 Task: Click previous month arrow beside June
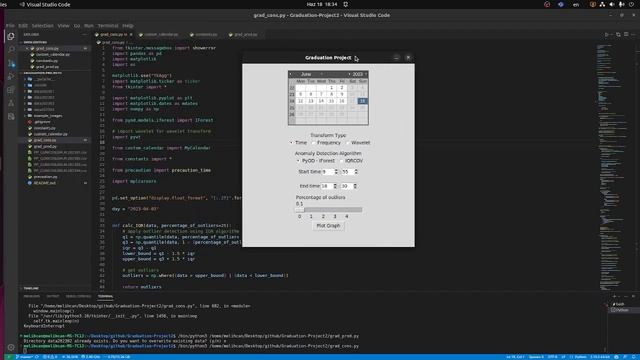[x=291, y=74]
